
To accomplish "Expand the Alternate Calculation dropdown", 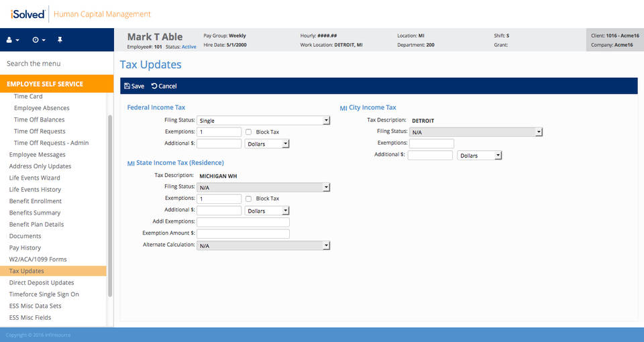I will coord(264,246).
